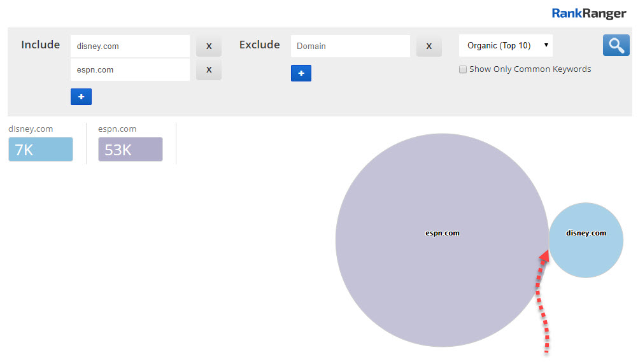
Task: Open the Organic (Top 10) dropdown
Action: point(506,45)
